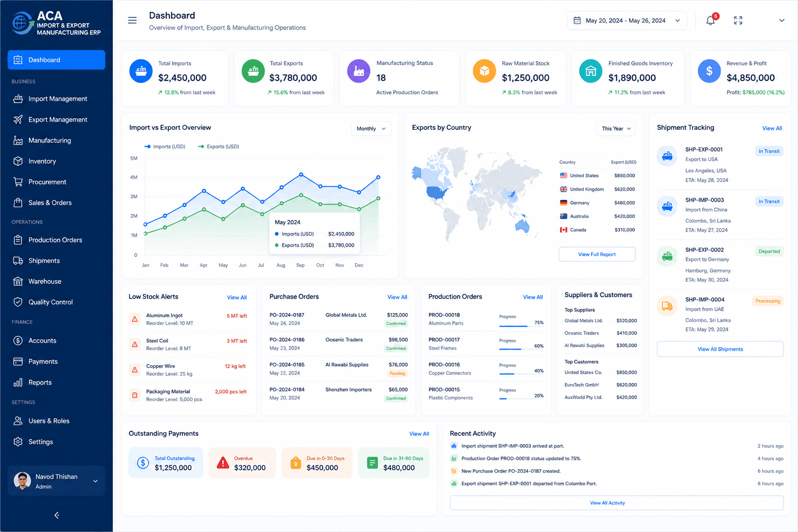Expand the Navod Thishan user menu
This screenshot has width=798, height=532.
pos(96,481)
